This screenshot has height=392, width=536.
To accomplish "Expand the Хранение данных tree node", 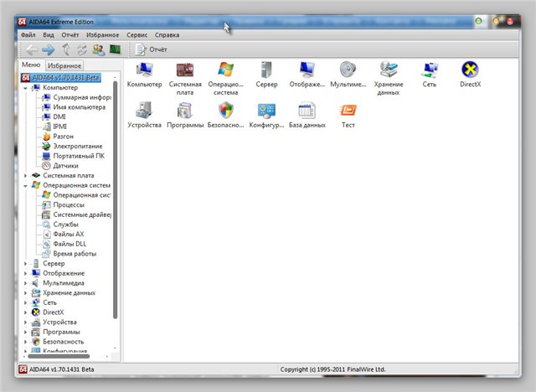I will [x=25, y=293].
